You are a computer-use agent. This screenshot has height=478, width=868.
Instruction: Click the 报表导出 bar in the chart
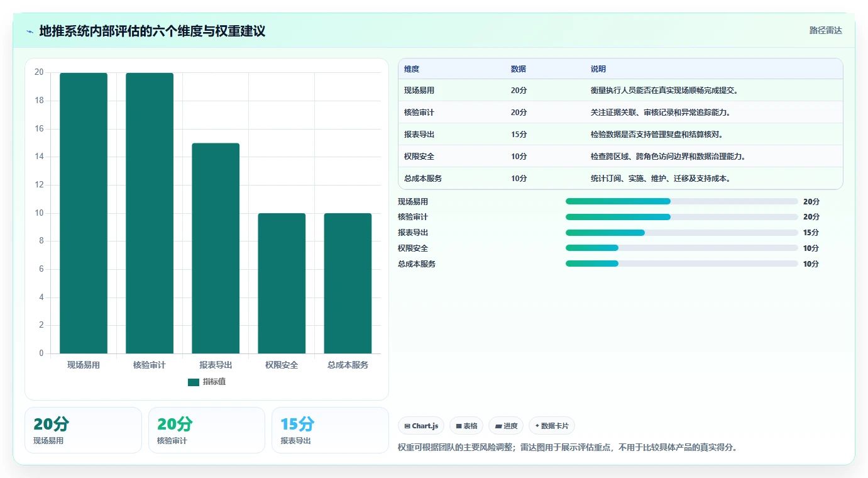(216, 248)
